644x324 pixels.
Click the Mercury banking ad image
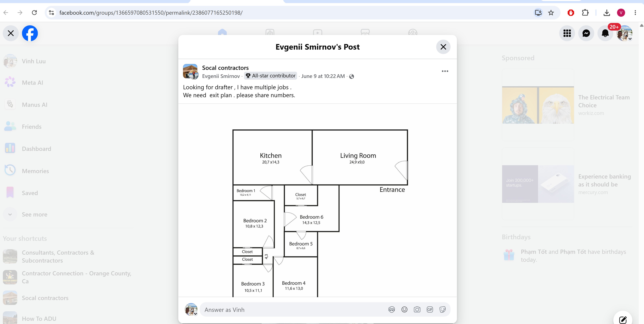pyautogui.click(x=538, y=184)
